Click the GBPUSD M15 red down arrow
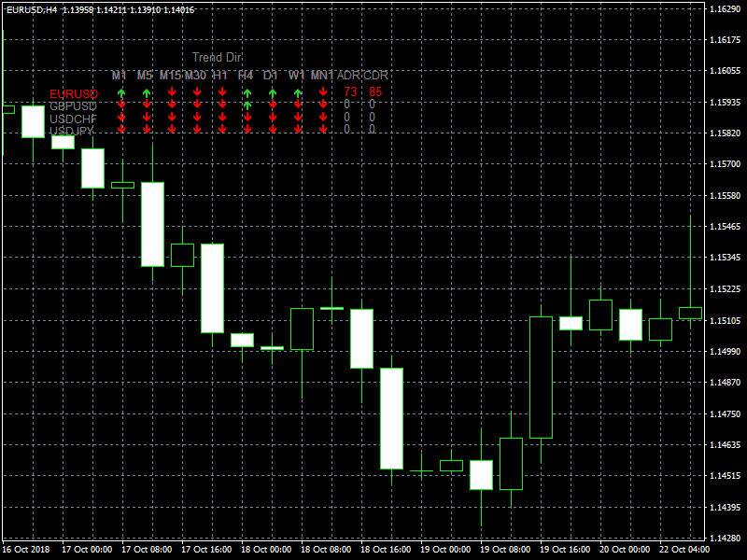The height and width of the screenshot is (560, 747). 172,104
